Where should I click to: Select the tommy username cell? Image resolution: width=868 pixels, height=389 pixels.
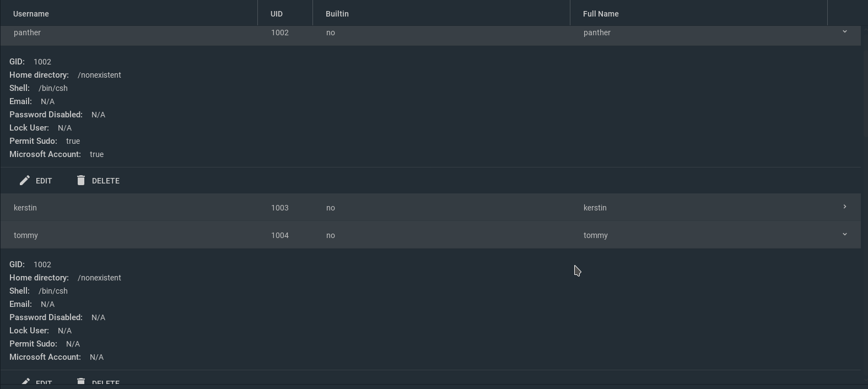click(26, 235)
